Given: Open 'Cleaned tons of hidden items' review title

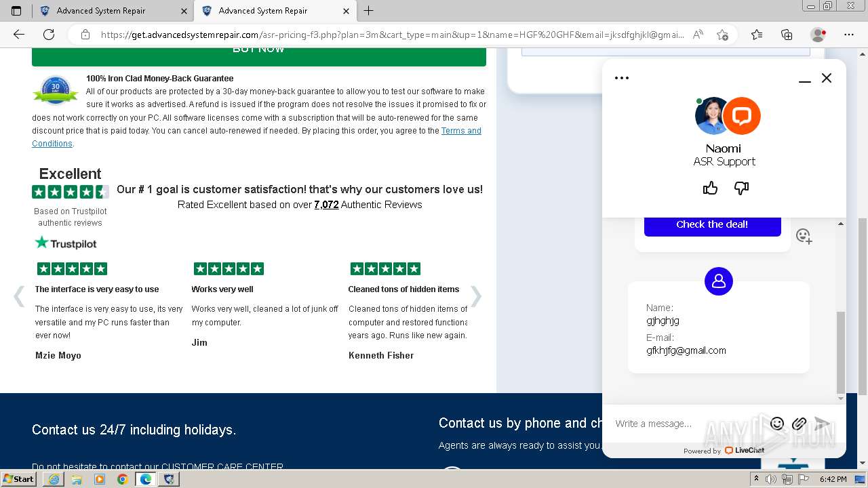Looking at the screenshot, I should click(403, 289).
